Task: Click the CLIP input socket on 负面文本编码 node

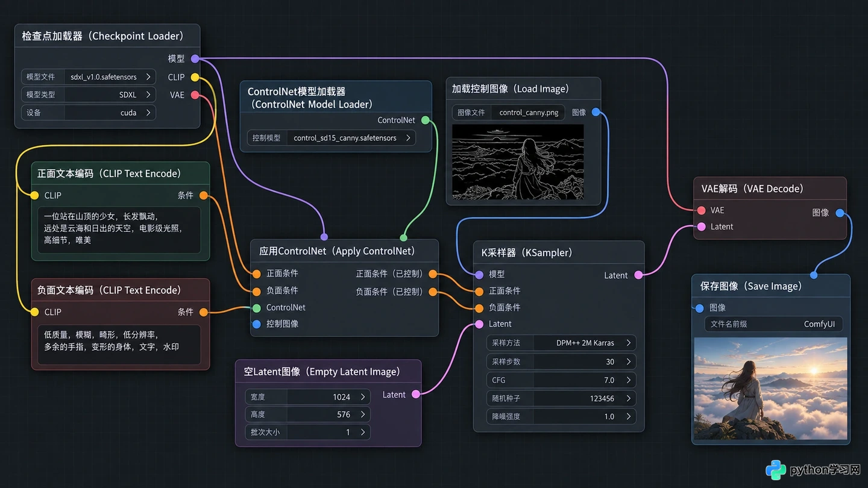Action: click(x=34, y=312)
